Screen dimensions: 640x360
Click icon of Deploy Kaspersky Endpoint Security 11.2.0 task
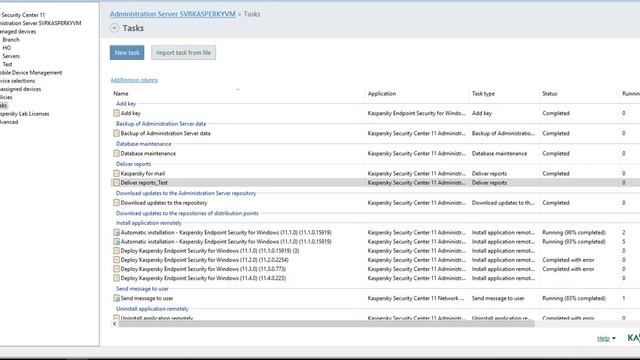116,260
